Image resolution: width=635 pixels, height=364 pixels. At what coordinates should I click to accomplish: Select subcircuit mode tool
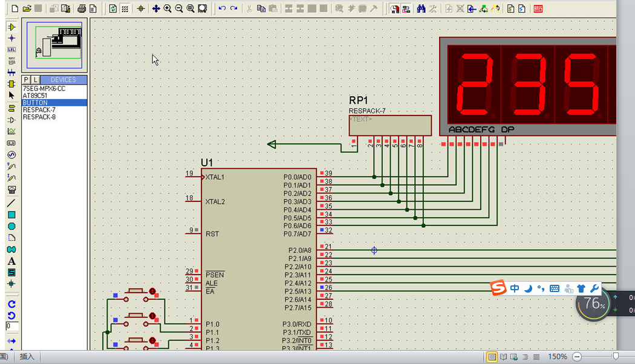coord(11,84)
